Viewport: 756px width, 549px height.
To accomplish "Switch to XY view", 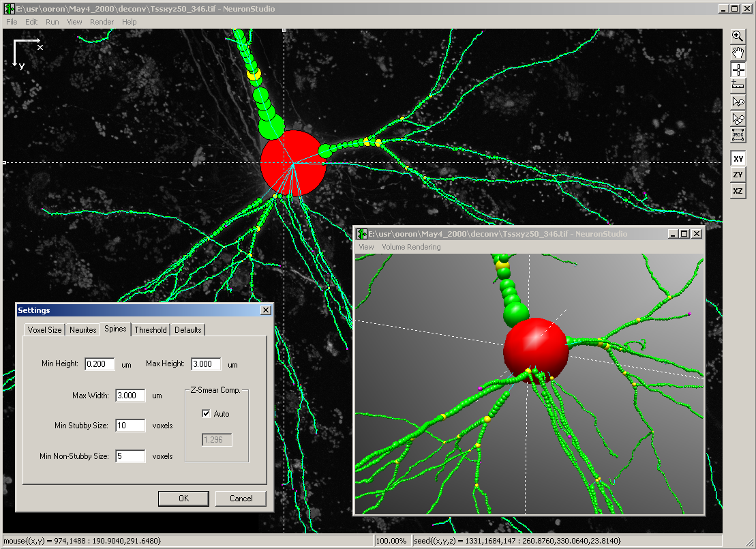I will pos(738,158).
